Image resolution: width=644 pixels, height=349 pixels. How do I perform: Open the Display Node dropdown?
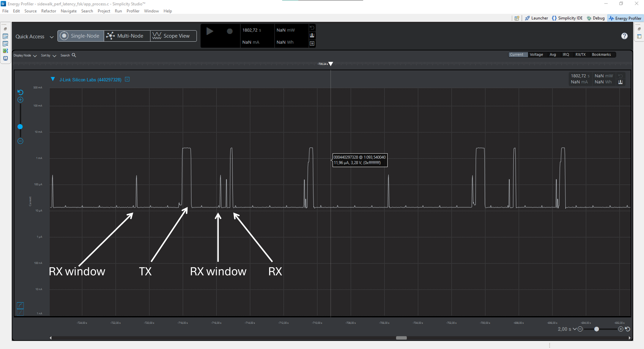coord(35,55)
